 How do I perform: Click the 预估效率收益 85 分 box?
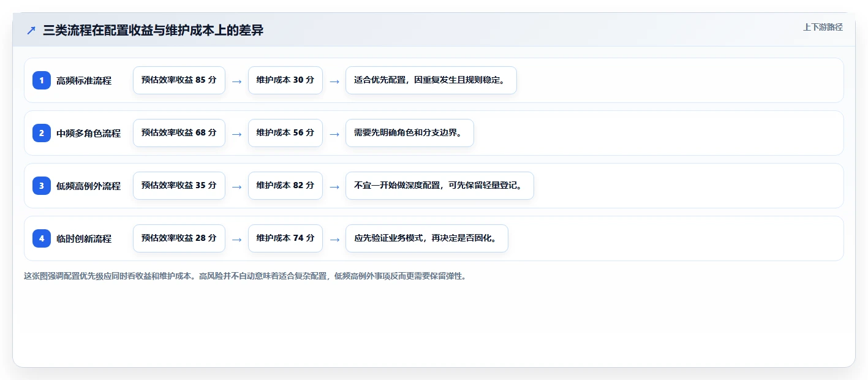pyautogui.click(x=179, y=80)
